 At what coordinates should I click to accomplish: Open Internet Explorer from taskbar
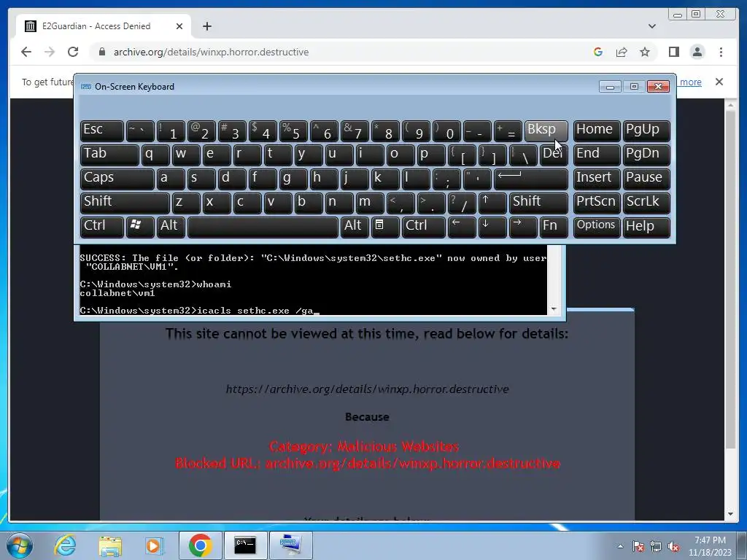pos(65,545)
